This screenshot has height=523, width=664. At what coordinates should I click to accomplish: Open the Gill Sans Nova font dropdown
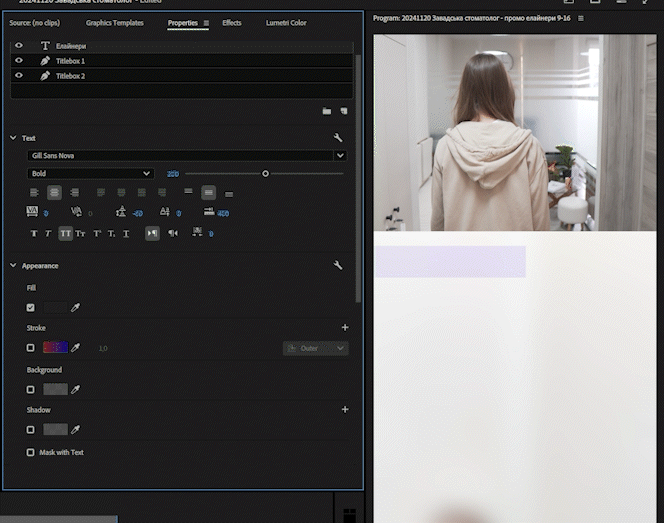(340, 155)
